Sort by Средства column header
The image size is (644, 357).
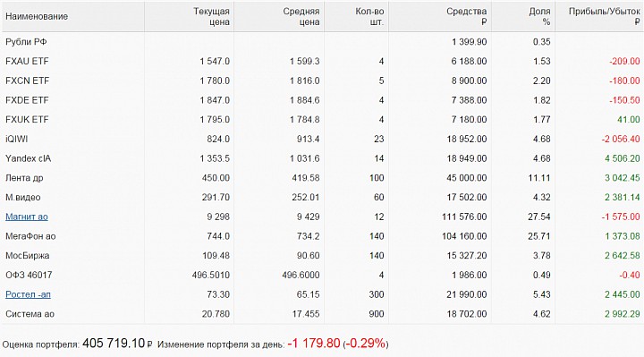click(x=467, y=16)
